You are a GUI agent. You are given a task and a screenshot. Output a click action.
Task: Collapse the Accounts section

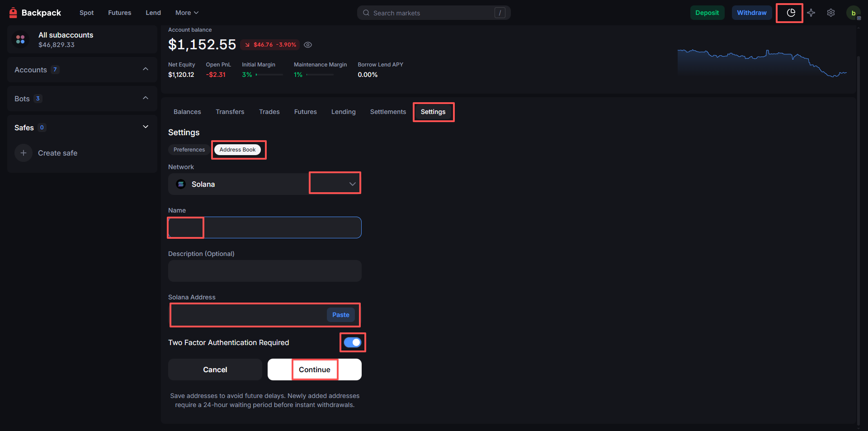146,69
